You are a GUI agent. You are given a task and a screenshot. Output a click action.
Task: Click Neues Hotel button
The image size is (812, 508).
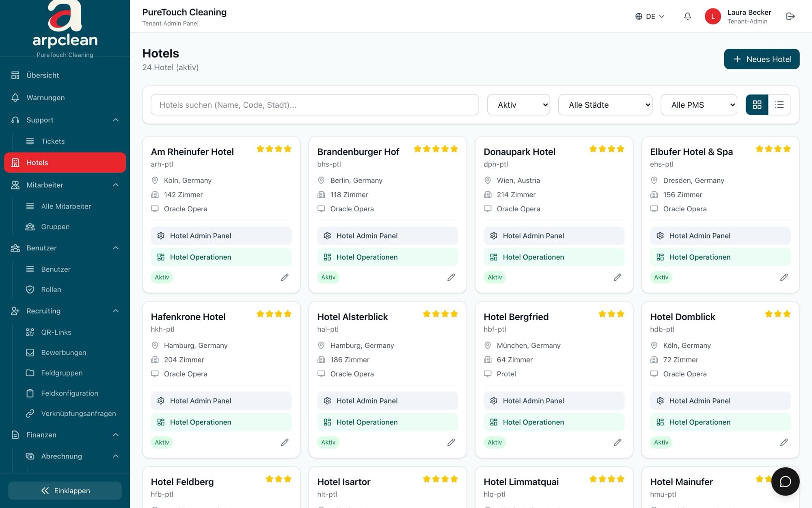[762, 59]
